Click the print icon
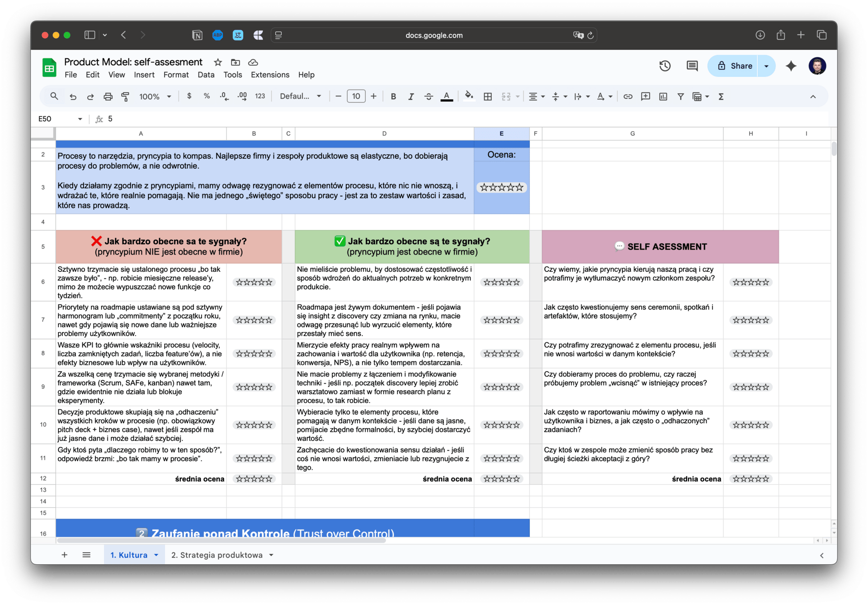Viewport: 868px width, 605px height. point(108,96)
